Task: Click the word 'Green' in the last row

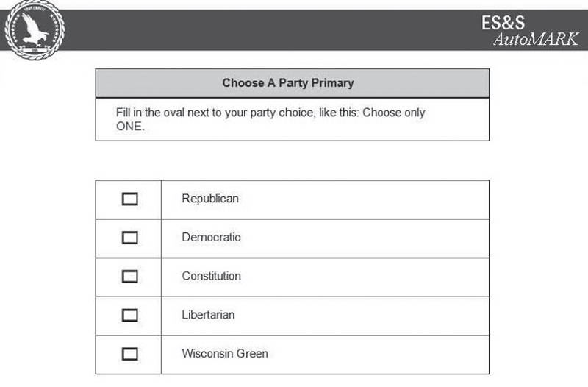Action: [252, 354]
